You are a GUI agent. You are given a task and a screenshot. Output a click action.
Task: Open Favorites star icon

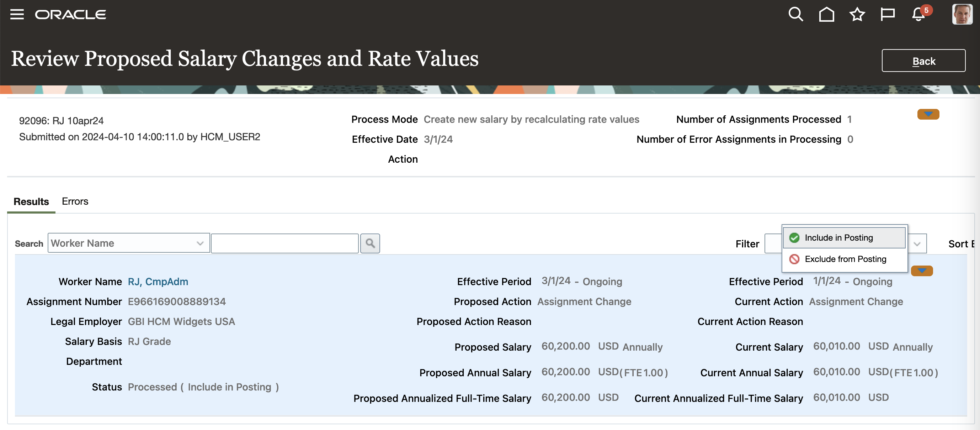coord(857,15)
